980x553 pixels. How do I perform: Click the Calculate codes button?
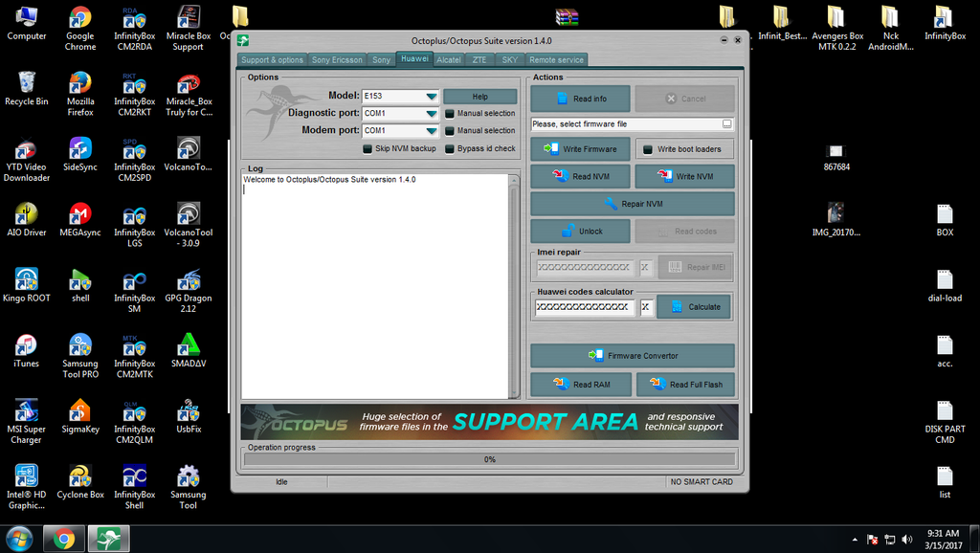click(694, 307)
